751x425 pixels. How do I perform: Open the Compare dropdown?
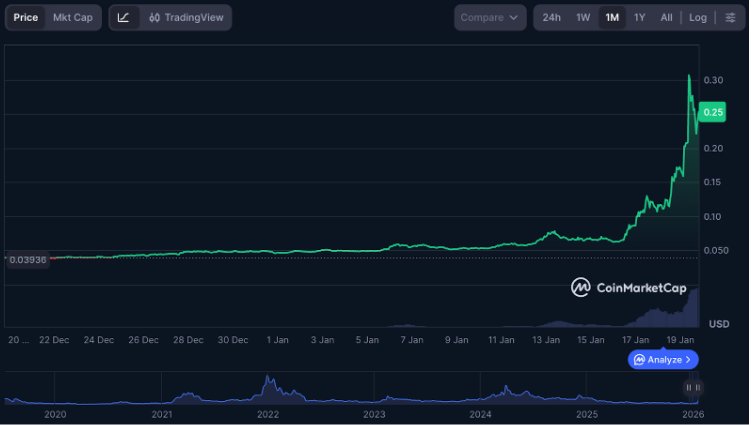point(490,17)
